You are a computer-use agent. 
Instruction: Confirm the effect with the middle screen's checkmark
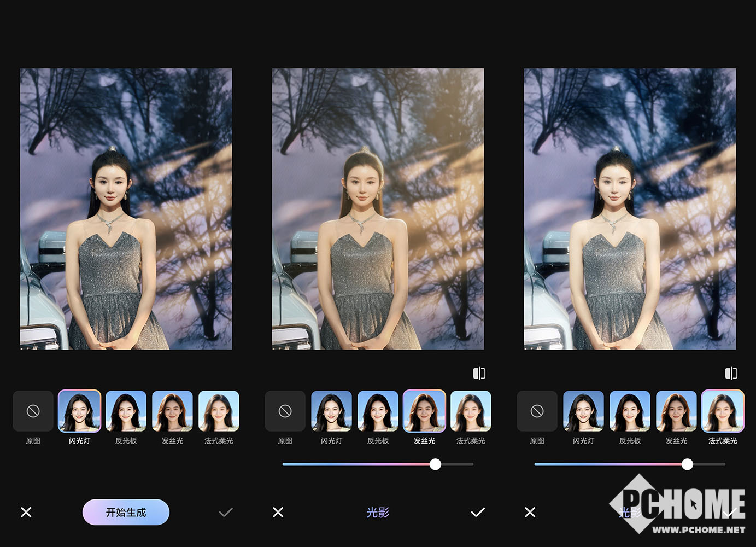(x=477, y=512)
